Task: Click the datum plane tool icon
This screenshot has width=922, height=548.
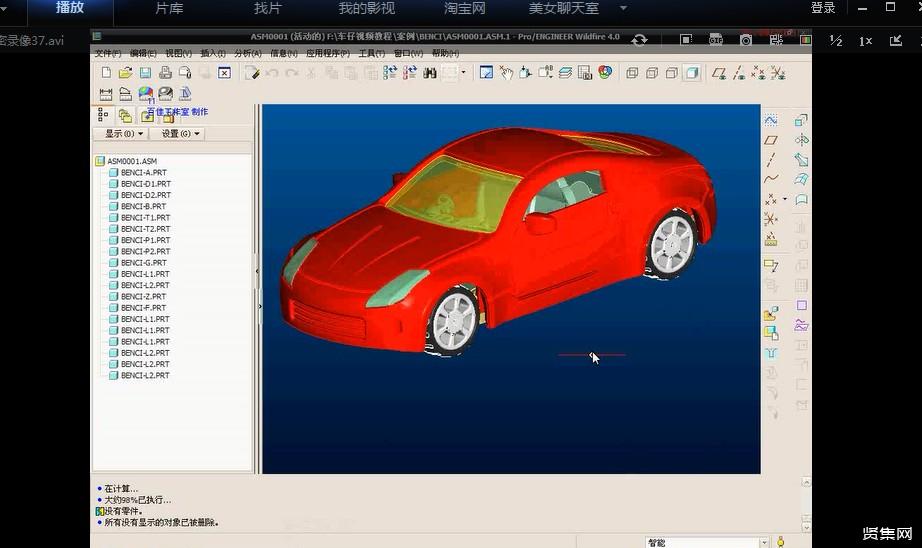Action: (x=771, y=140)
